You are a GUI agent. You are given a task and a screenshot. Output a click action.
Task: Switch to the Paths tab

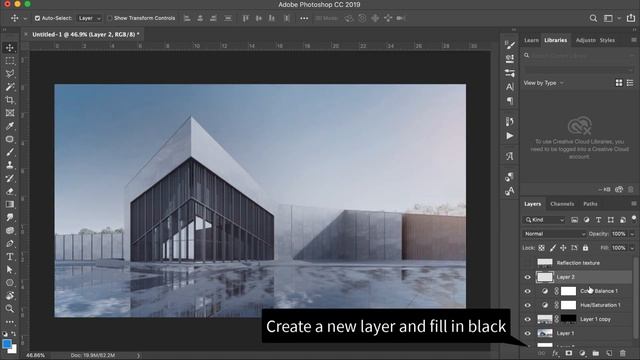[590, 204]
